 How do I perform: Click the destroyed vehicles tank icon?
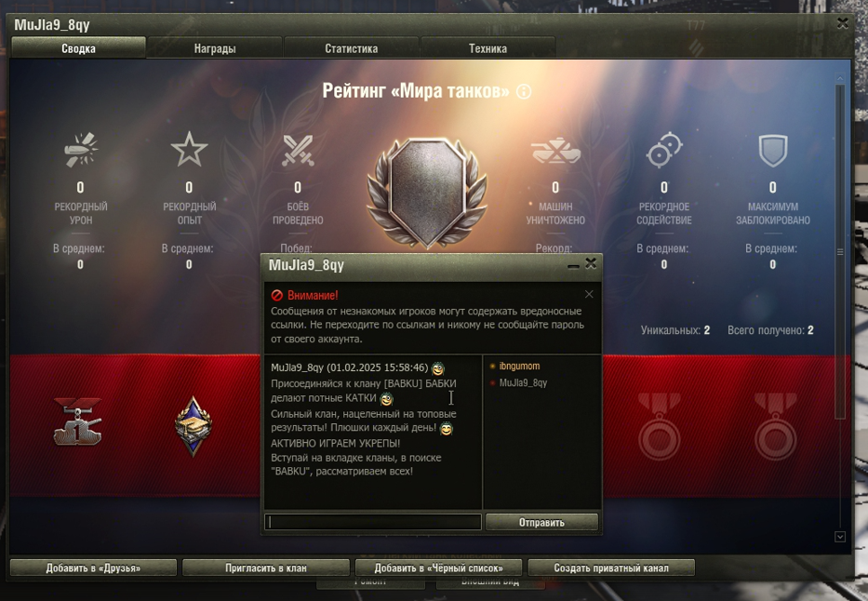(555, 151)
